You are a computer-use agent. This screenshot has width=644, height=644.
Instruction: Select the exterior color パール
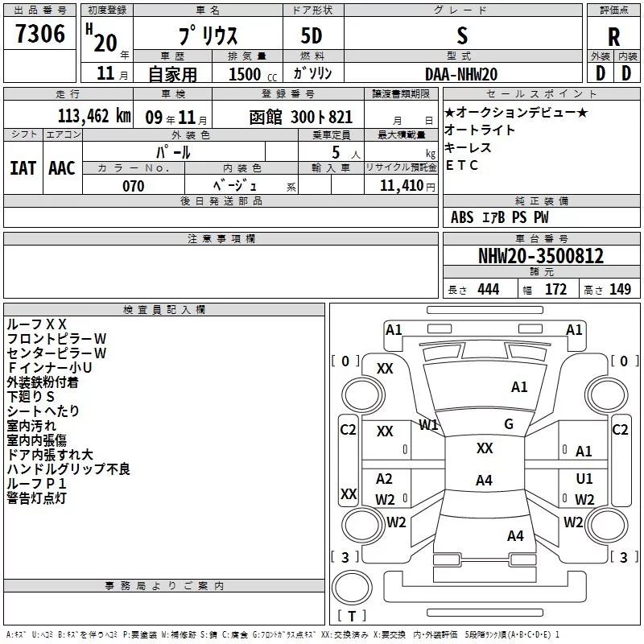tap(173, 152)
